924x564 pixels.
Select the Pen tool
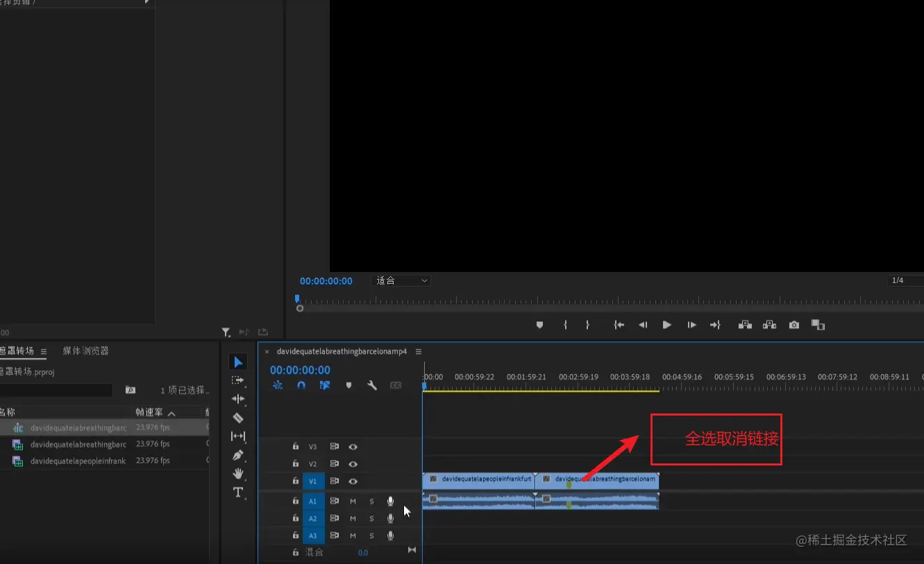[238, 456]
